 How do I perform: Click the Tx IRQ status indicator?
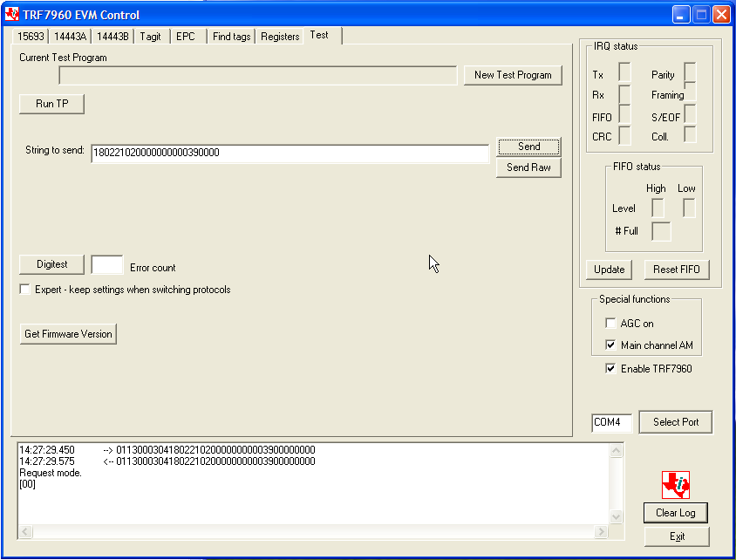(624, 72)
